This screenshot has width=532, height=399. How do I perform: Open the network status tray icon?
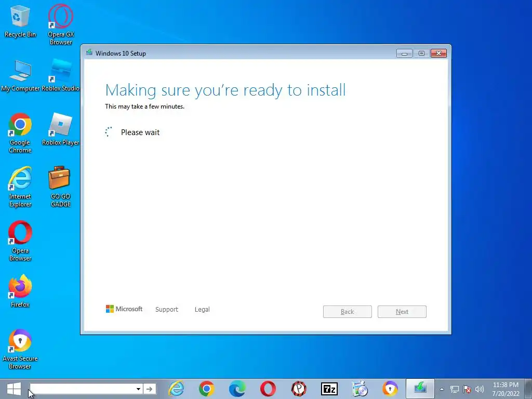[455, 389]
